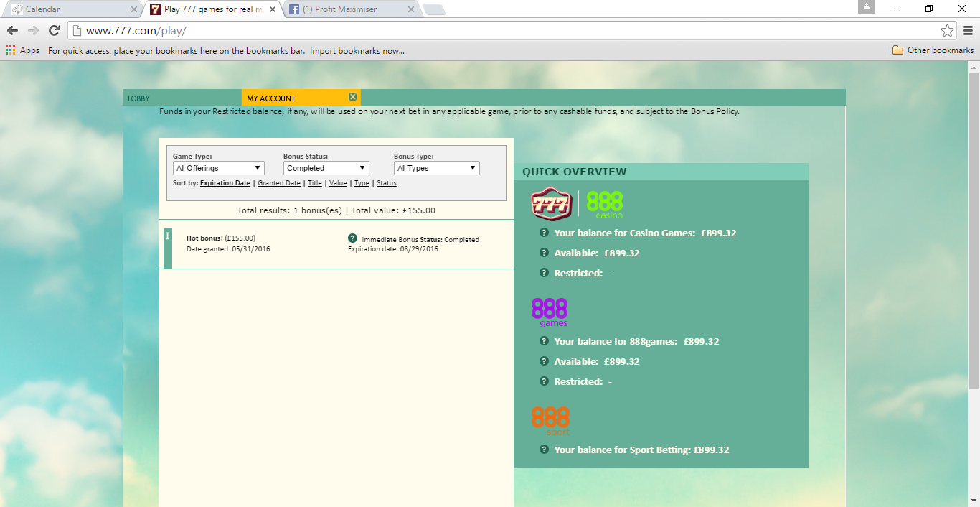Click the page vertical scrollbar
The image size is (980, 507).
[974, 230]
